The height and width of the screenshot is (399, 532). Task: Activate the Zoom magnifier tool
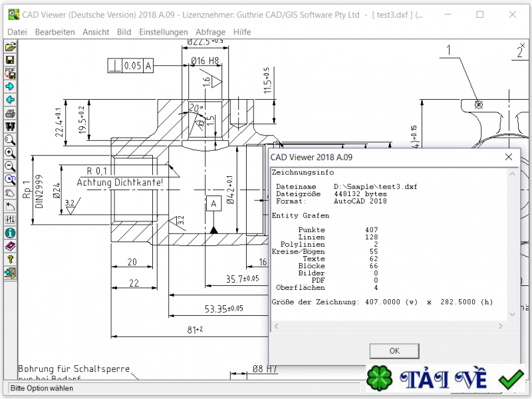coord(9,140)
